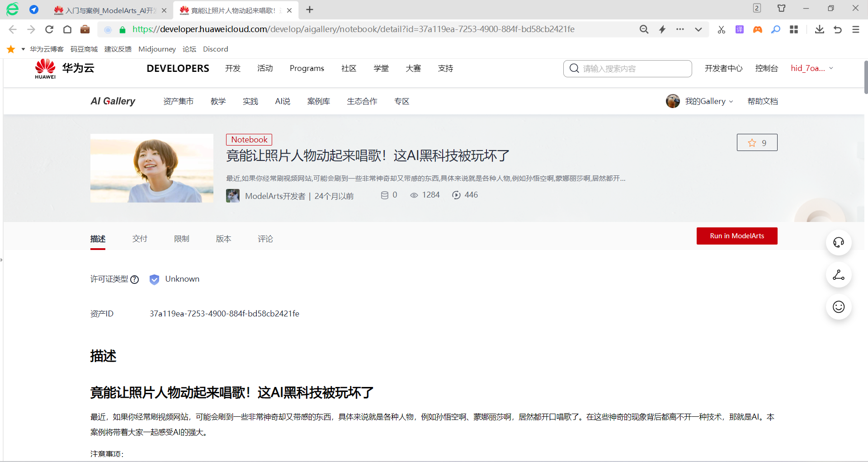The width and height of the screenshot is (868, 462).
Task: Open the briefcase toolbox icon
Action: click(85, 29)
